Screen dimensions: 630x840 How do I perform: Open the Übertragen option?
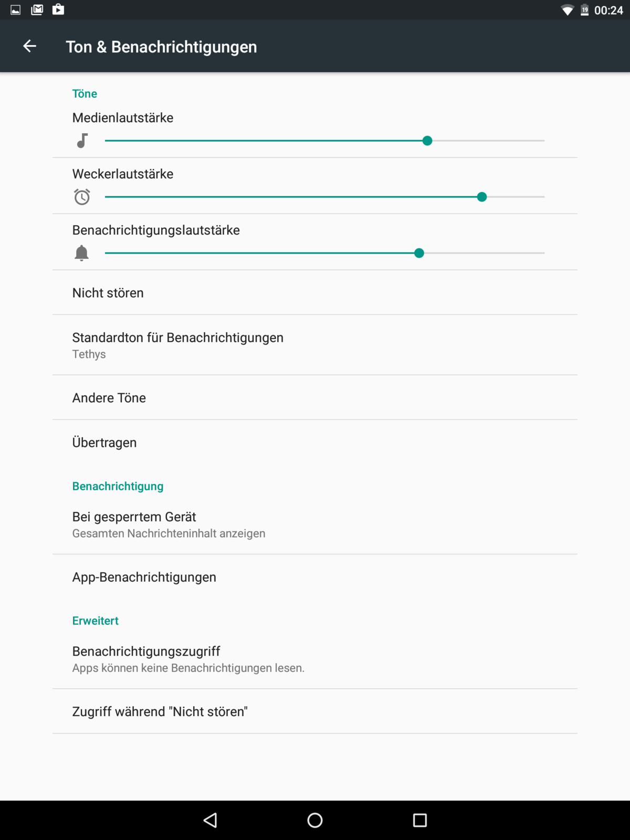tap(315, 443)
